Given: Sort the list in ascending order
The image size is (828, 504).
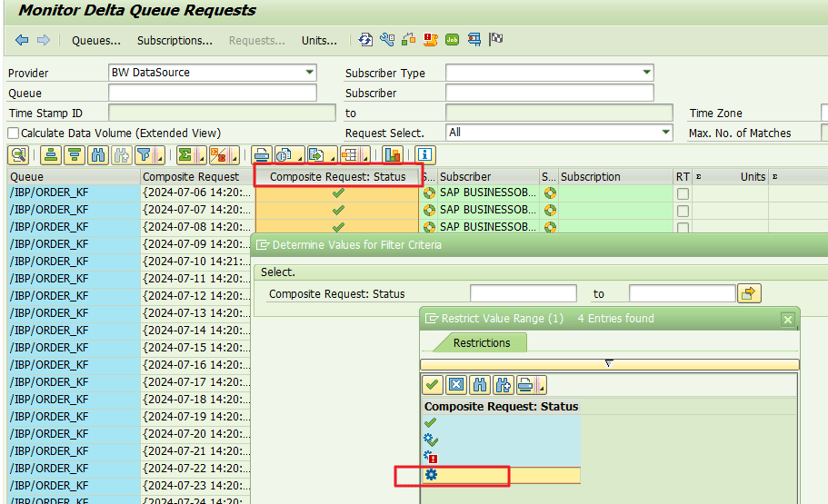Looking at the screenshot, I should click(51, 154).
